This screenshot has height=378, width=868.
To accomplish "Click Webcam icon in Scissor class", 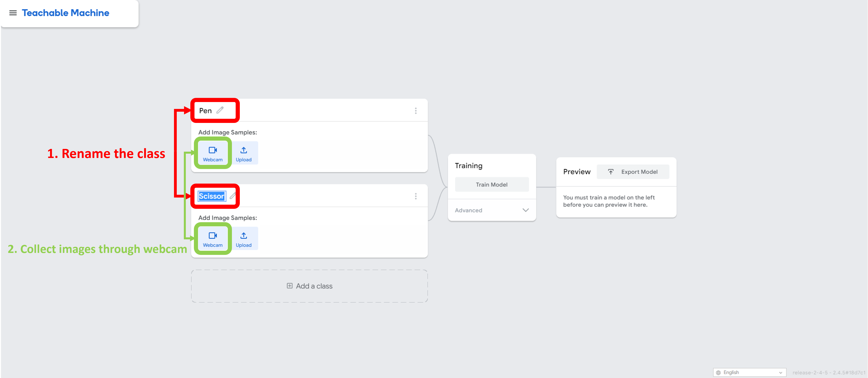I will (x=213, y=236).
